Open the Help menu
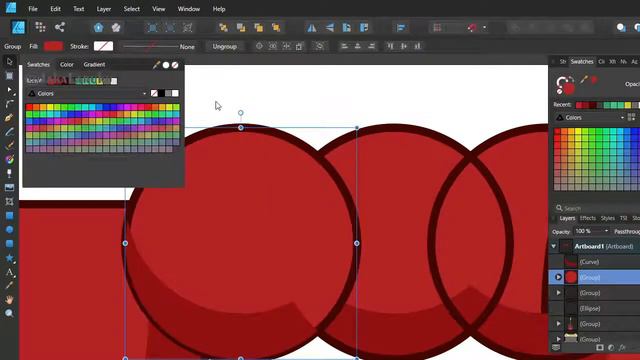 219,9
